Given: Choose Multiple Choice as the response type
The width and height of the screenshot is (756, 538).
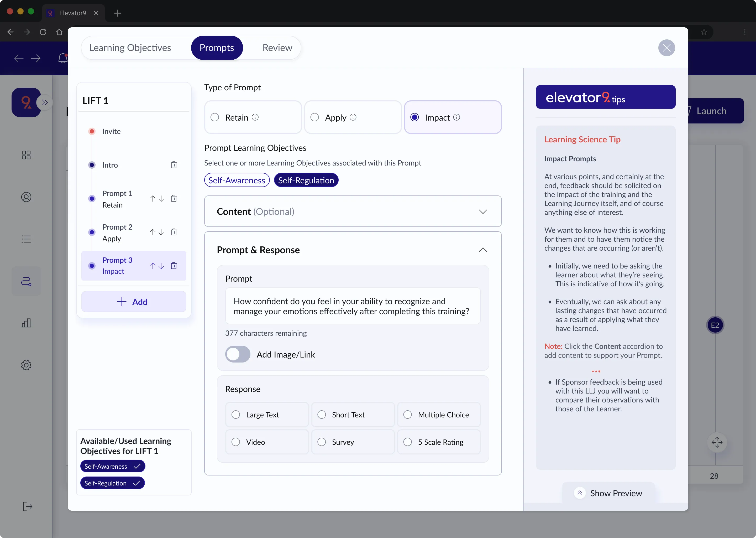Looking at the screenshot, I should point(407,415).
